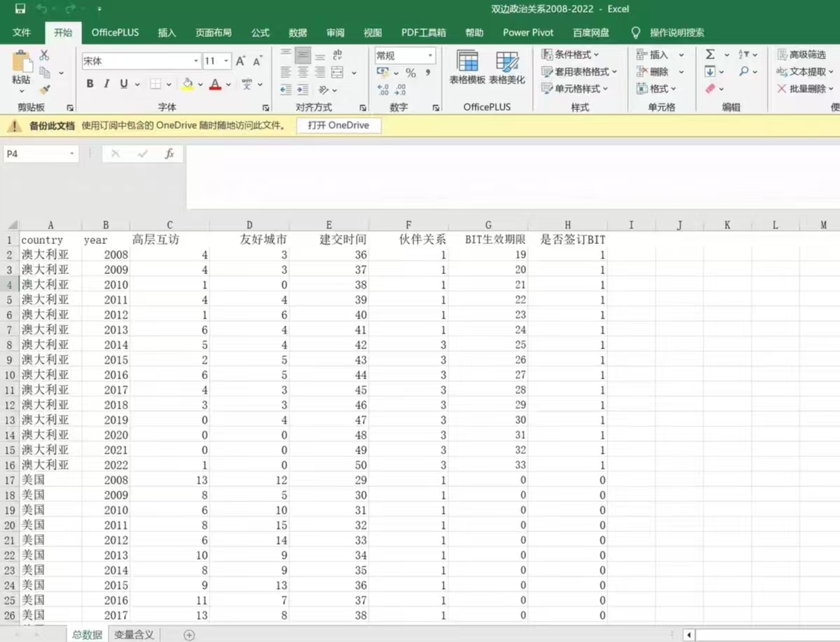Open Sort and Filter icon
This screenshot has width=840, height=642.
pyautogui.click(x=743, y=54)
